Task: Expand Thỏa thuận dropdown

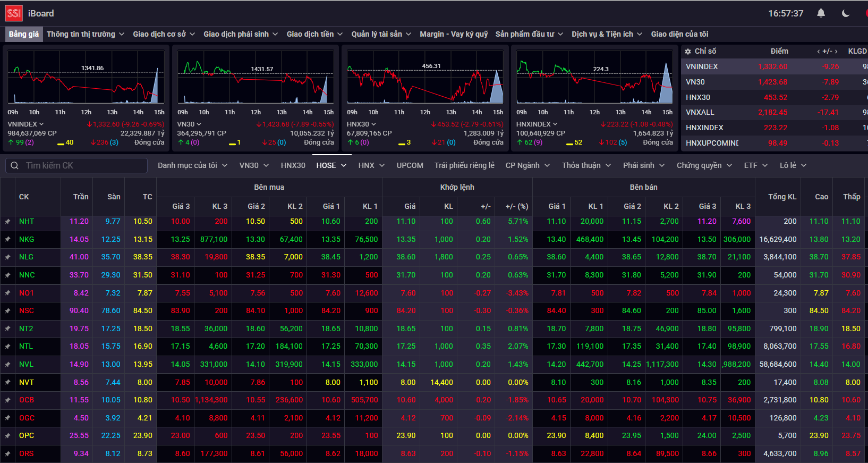Action: tap(587, 165)
